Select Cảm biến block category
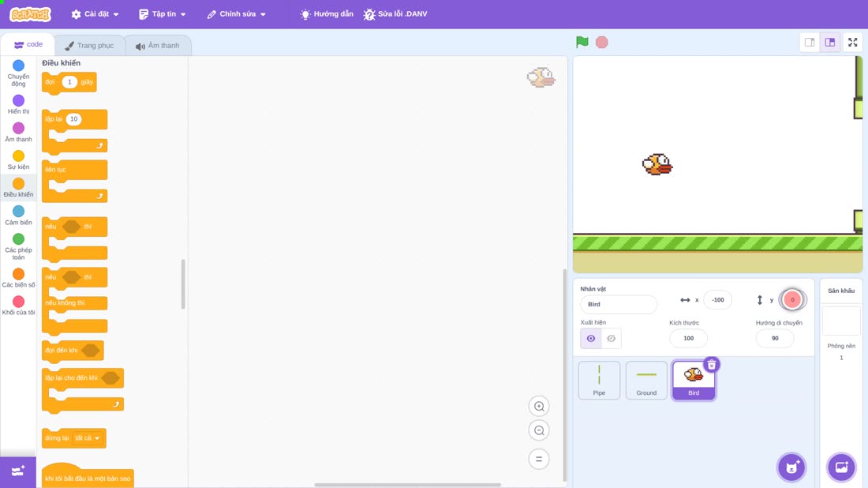Screen dimensions: 868x488 [18, 216]
